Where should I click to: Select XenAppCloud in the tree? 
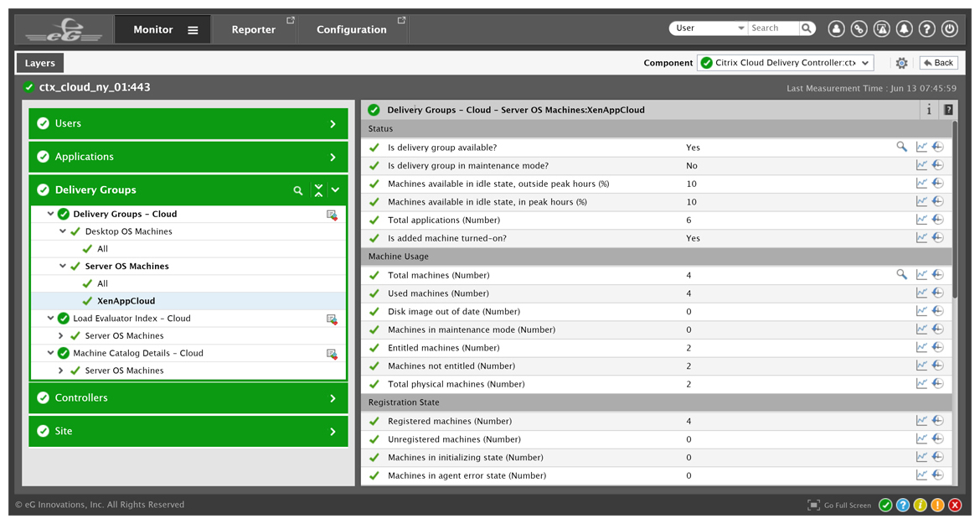(126, 301)
